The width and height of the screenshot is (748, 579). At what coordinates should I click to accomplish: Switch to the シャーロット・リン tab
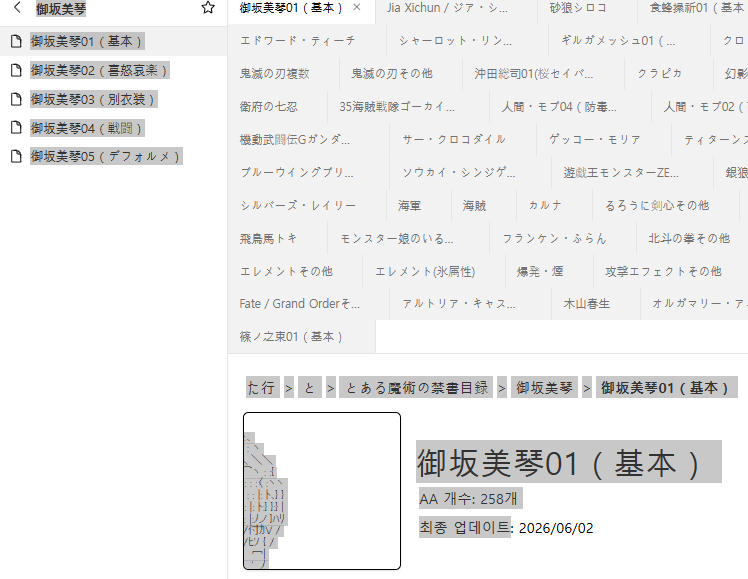coord(468,41)
